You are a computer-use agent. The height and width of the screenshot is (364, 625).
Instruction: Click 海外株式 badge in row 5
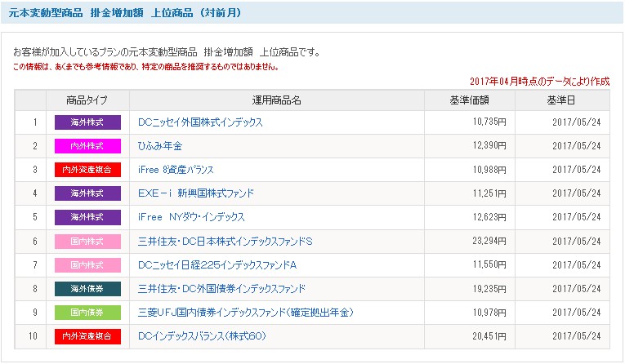pyautogui.click(x=87, y=217)
